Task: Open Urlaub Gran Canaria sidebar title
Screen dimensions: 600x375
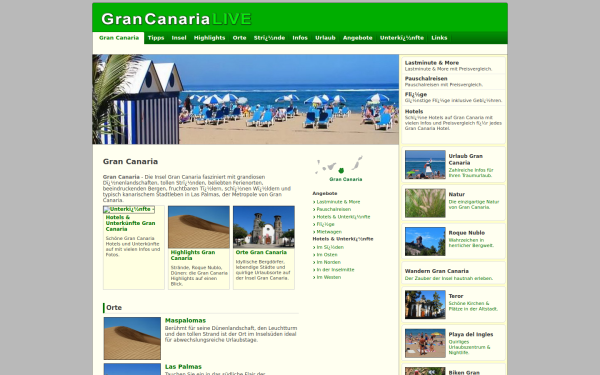Action: pyautogui.click(x=466, y=159)
